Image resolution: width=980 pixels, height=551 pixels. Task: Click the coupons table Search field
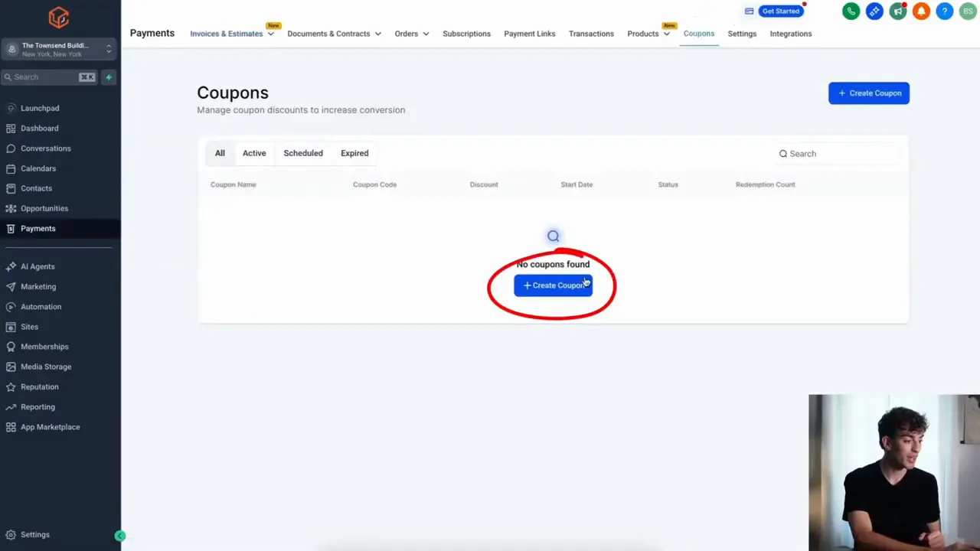click(838, 154)
